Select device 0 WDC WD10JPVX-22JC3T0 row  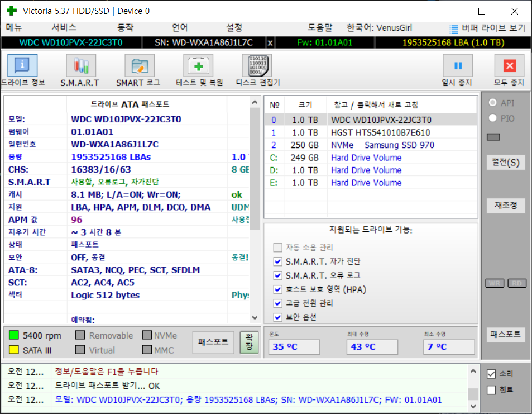click(371, 120)
